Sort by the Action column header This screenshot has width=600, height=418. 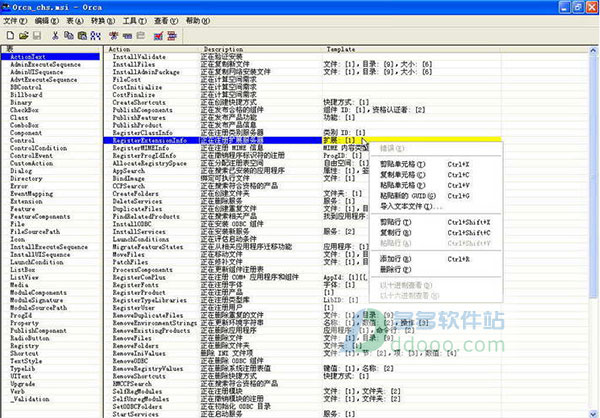[x=151, y=49]
